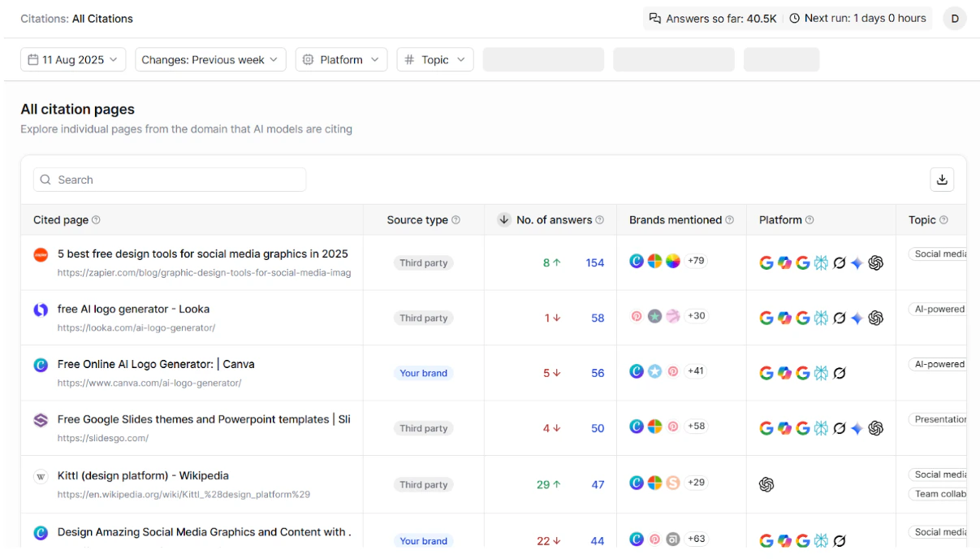980x559 pixels.
Task: Click the Copilot icon in the Design Amazing Social Media row
Action: tap(784, 541)
